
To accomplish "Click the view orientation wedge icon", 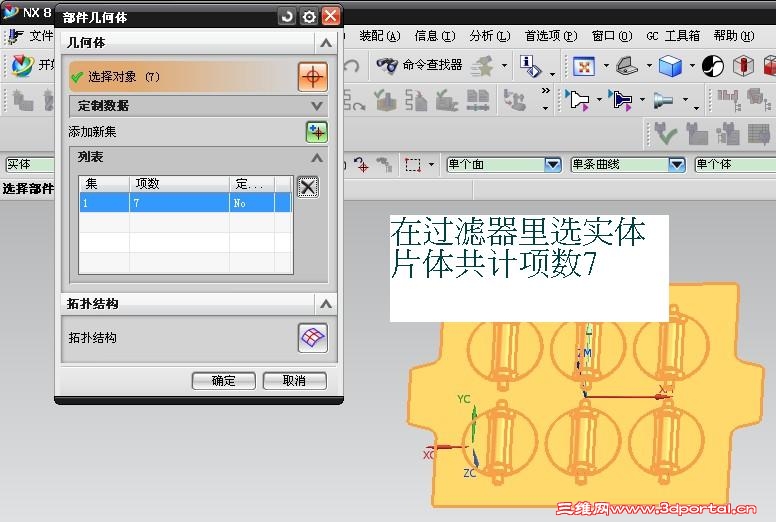I will click(627, 66).
